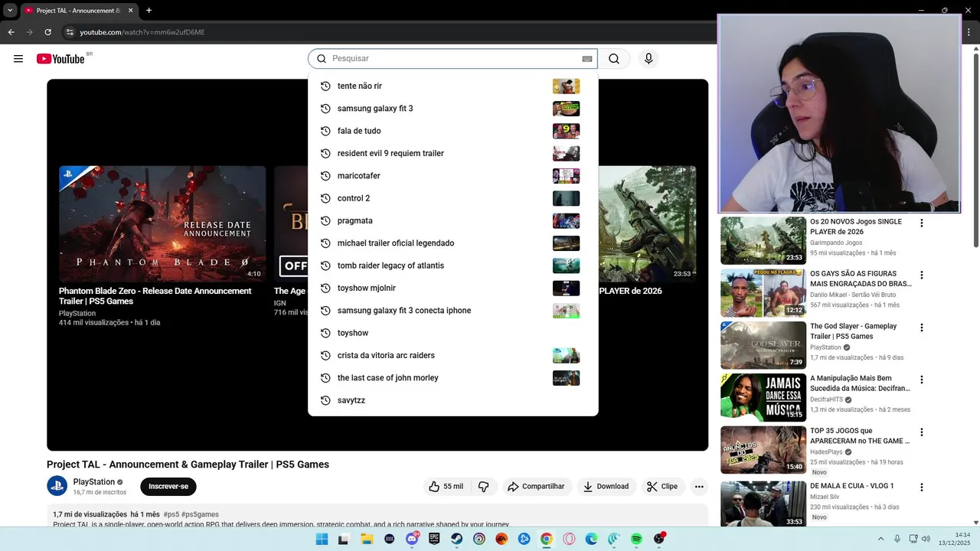Open options menu for 'TOP 35 JOGOS' video
Viewport: 980px width, 551px height.
[922, 432]
